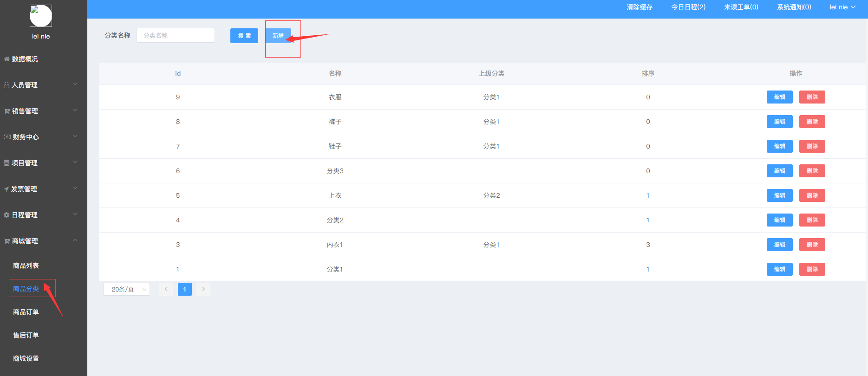Edit the 鞋子 category row
The image size is (868, 376).
click(780, 146)
